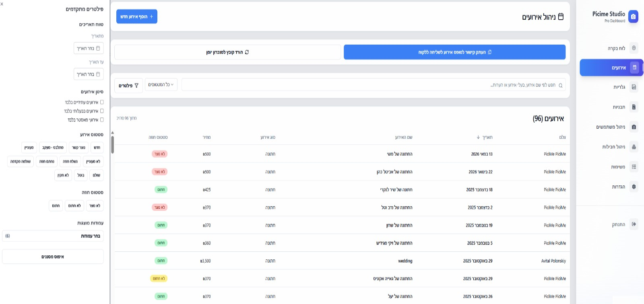Close the advanced filters panel with X
Screen dimensions: 644x304
coord(2,4)
